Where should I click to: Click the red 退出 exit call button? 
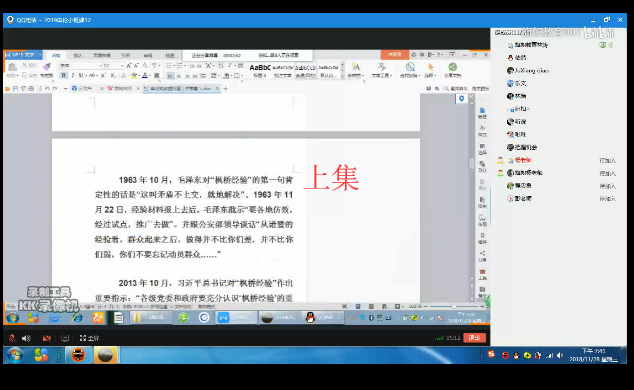pyautogui.click(x=474, y=338)
